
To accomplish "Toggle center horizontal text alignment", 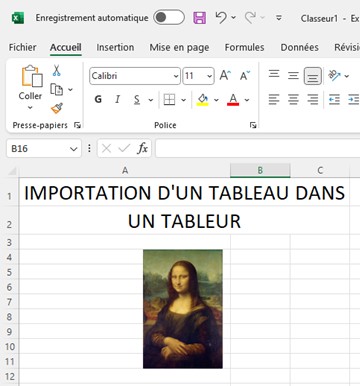I will [x=293, y=99].
